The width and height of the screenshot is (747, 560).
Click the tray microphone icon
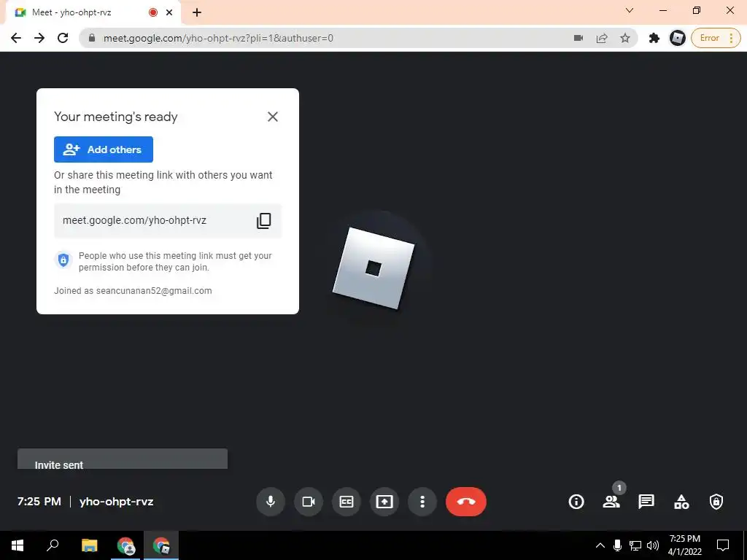[617, 545]
